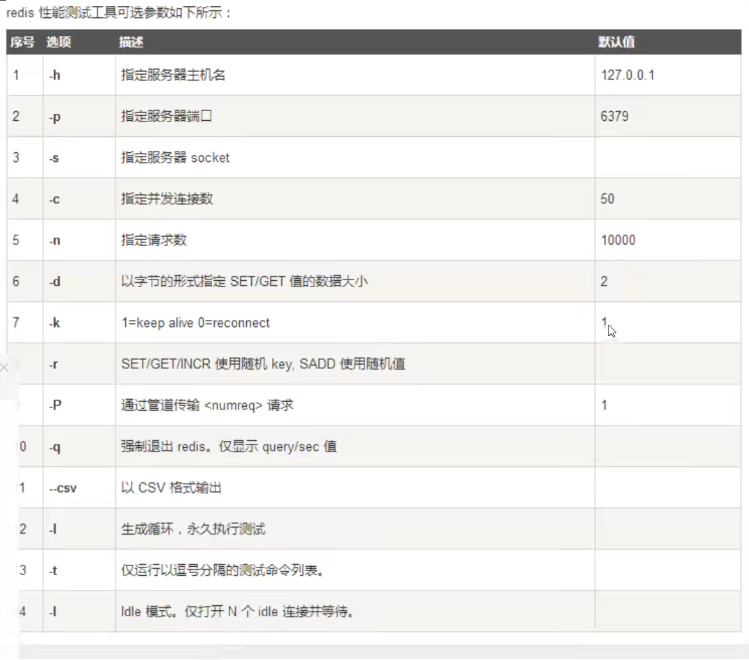The width and height of the screenshot is (749, 660).
Task: Click description 指定服务器主机名
Action: (x=173, y=75)
